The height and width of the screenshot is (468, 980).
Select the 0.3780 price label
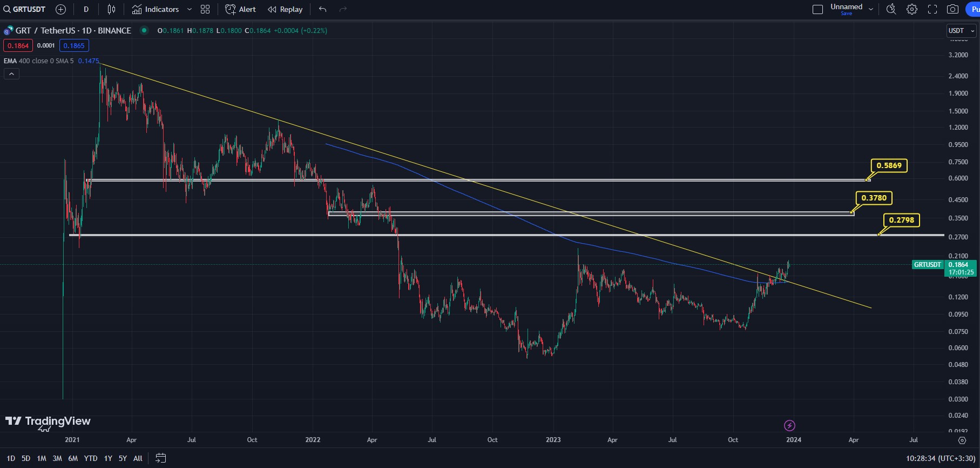click(x=874, y=198)
